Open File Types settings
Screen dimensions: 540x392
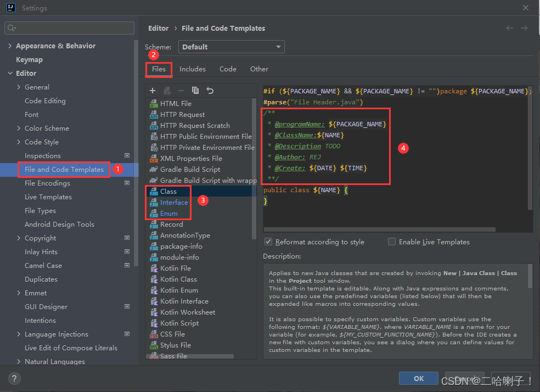(40, 211)
